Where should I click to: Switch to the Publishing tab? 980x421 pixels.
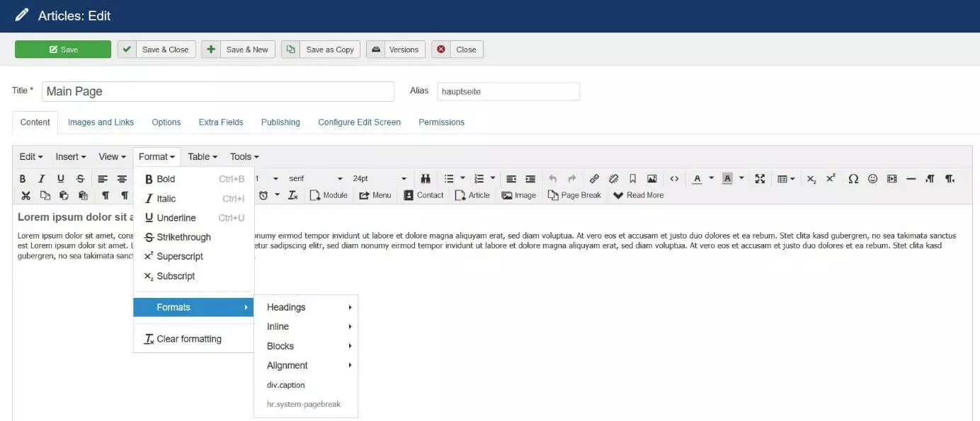click(280, 122)
